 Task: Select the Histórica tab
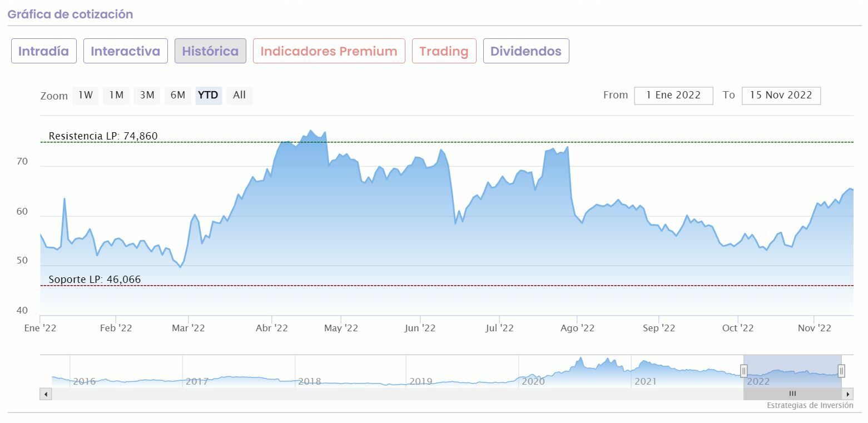tap(210, 51)
